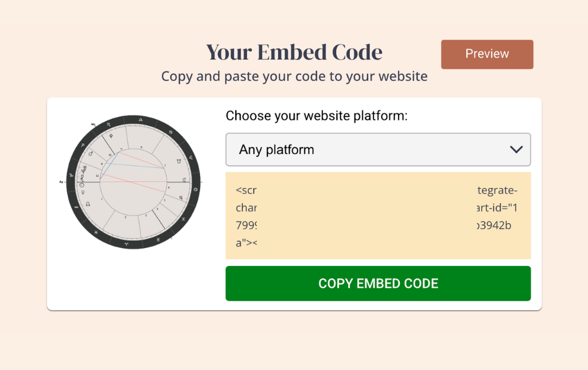The image size is (588, 370).
Task: Click the Aries glyph on chart ring
Action: click(126, 244)
